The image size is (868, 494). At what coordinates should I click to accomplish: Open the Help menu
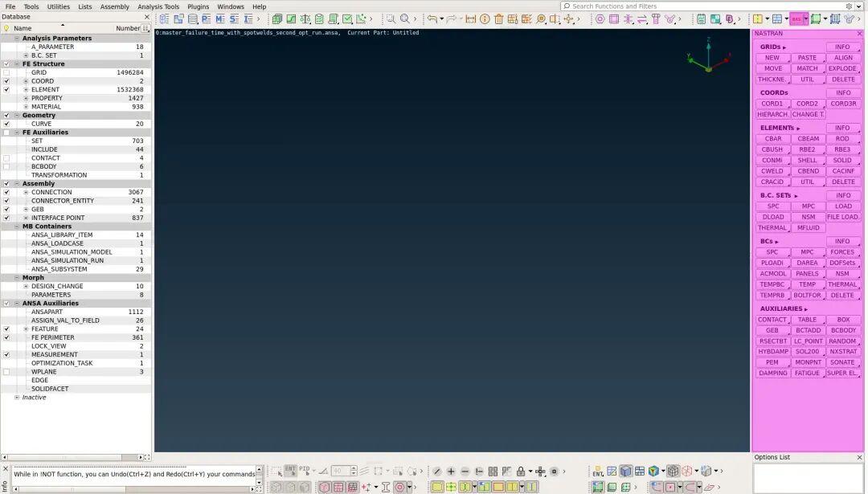click(259, 6)
